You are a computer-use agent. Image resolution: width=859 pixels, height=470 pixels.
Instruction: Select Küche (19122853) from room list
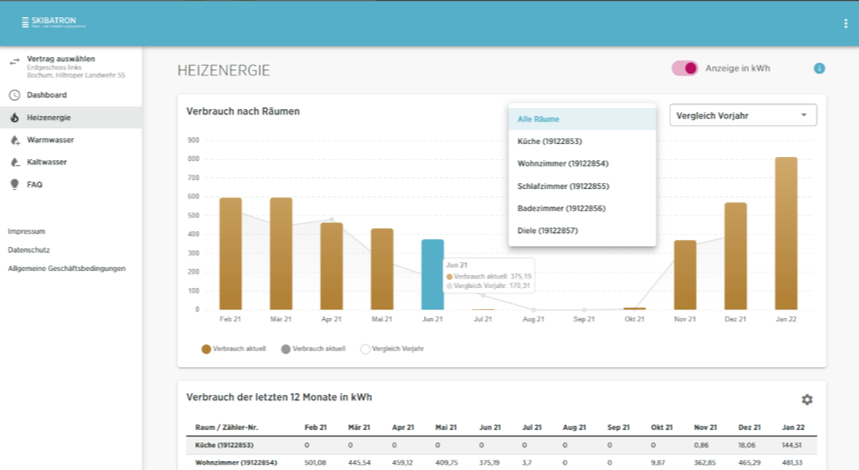(549, 141)
